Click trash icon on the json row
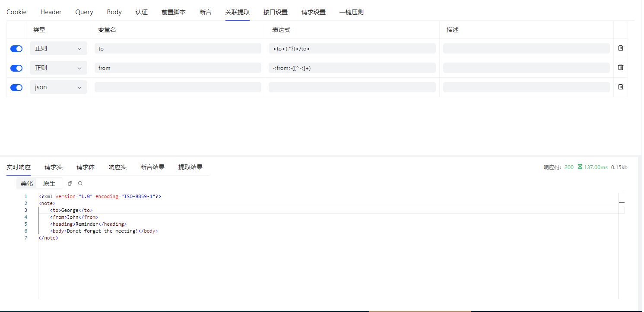This screenshot has width=644, height=312. 620,87
